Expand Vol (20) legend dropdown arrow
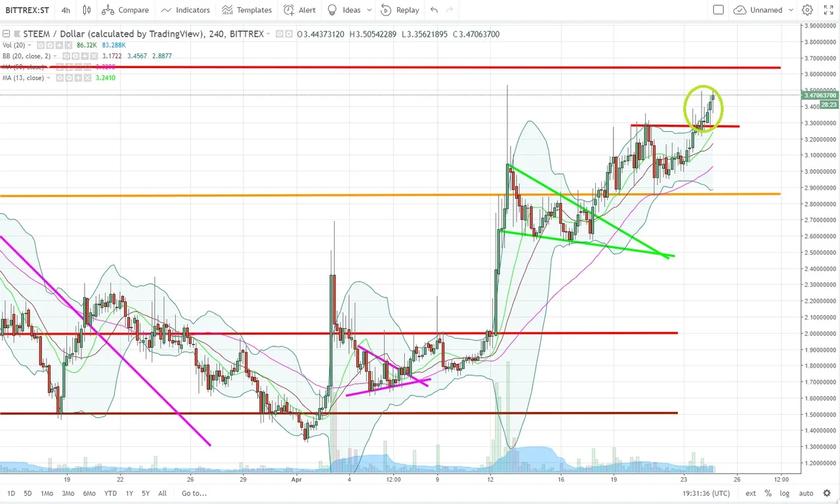This screenshot has width=840, height=504. 30,45
